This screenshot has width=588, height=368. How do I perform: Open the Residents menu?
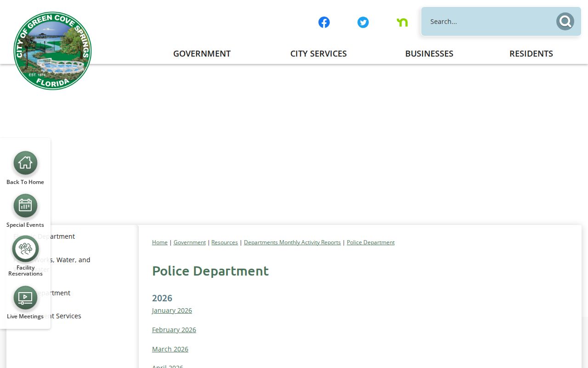pos(531,53)
